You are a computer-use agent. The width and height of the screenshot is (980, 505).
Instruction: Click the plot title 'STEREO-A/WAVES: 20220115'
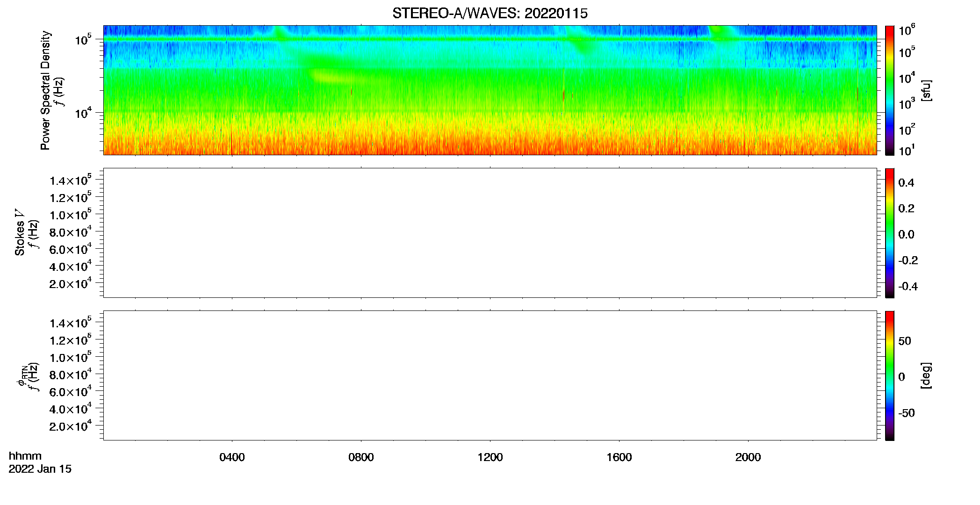(490, 14)
